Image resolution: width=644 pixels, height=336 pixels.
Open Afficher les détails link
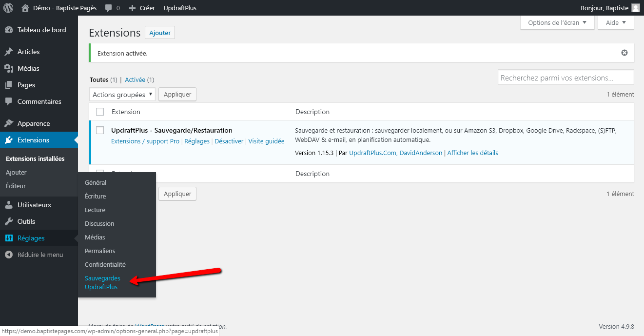pyautogui.click(x=472, y=153)
